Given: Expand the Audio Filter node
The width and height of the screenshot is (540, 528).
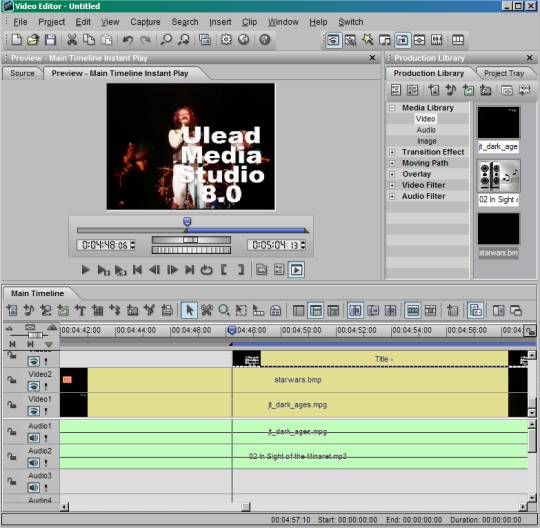Looking at the screenshot, I should (392, 196).
